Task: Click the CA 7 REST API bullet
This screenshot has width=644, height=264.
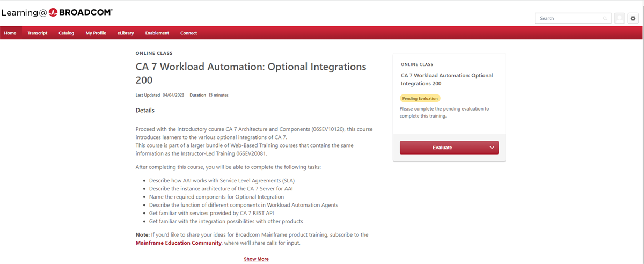Action: tap(211, 213)
